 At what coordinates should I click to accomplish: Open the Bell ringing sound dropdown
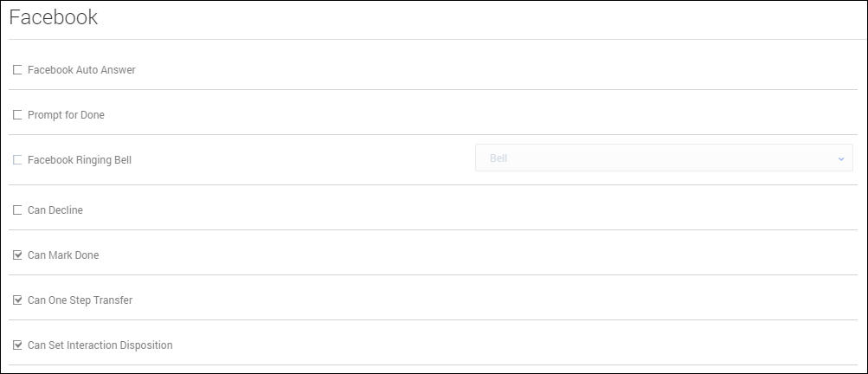coord(663,158)
